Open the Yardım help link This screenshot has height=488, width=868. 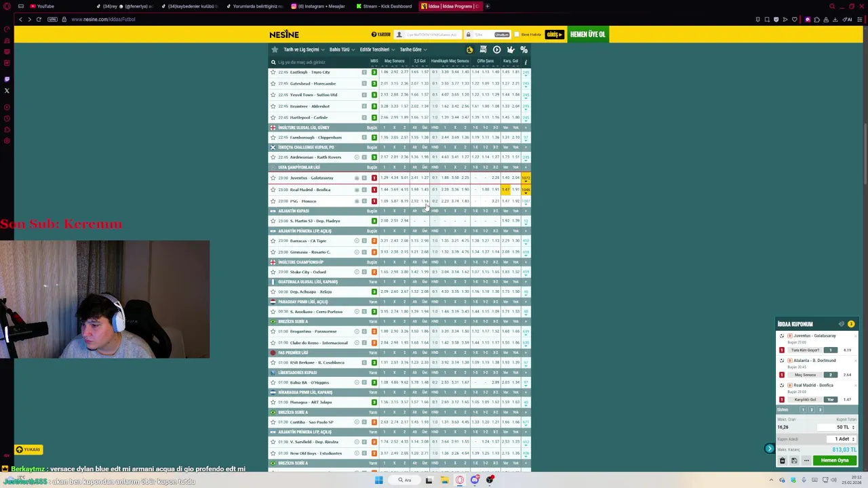click(381, 35)
